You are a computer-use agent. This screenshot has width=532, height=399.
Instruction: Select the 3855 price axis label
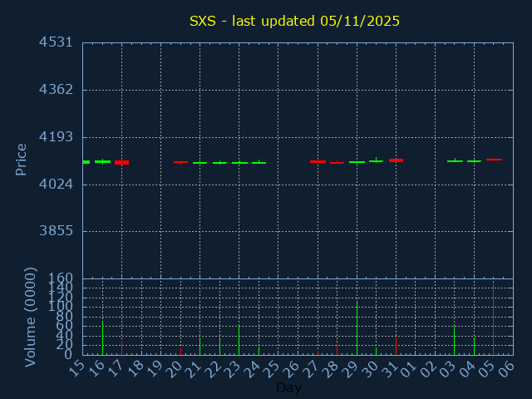[56, 231]
